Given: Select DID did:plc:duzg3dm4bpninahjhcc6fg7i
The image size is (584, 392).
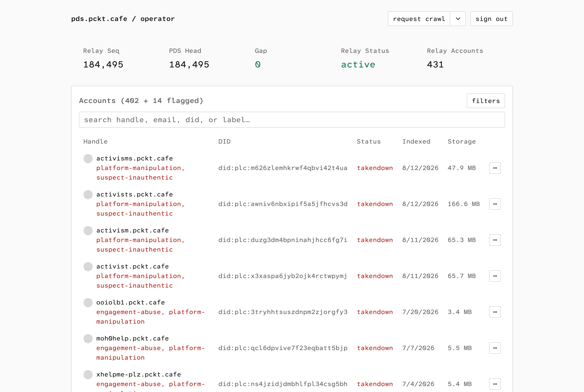Looking at the screenshot, I should tap(283, 240).
